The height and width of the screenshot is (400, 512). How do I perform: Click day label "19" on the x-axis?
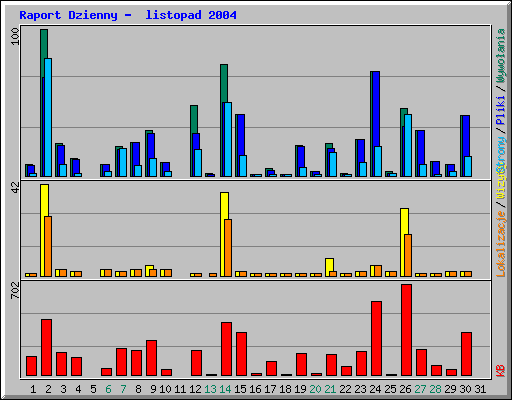pyautogui.click(x=300, y=389)
